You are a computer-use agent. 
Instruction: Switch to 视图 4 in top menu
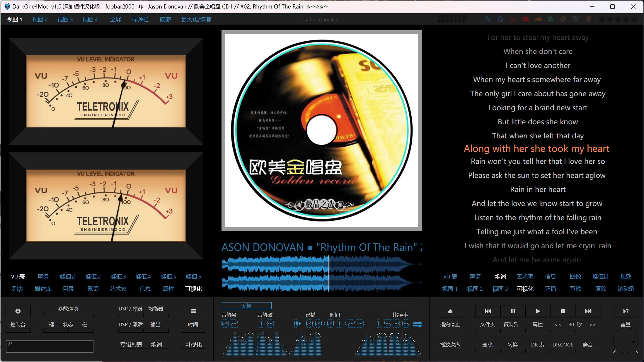click(x=90, y=19)
